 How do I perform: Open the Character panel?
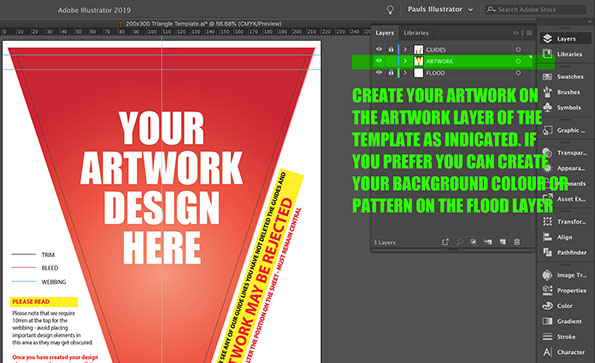coord(564,352)
